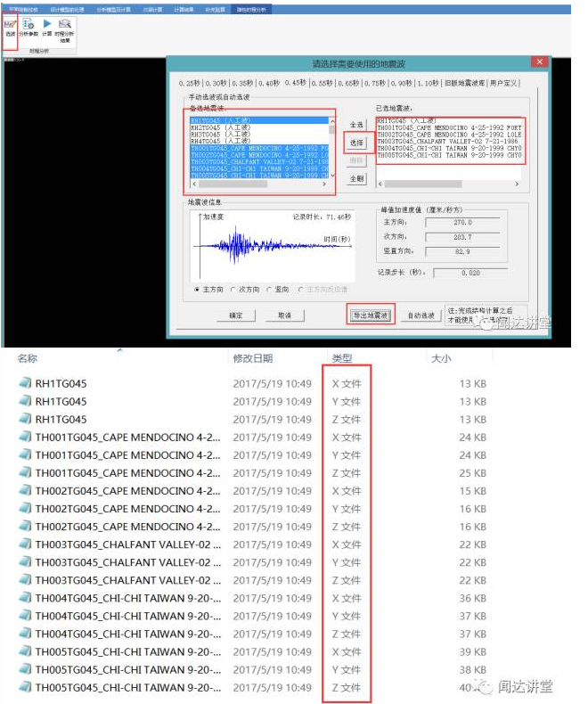Select the 竖向 radio button
Image resolution: width=588 pixels, height=704 pixels.
tap(269, 290)
